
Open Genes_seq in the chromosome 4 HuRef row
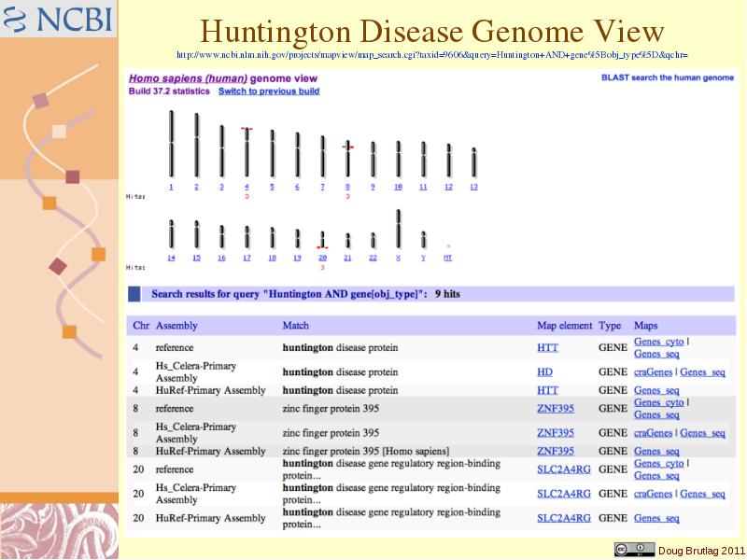point(656,390)
